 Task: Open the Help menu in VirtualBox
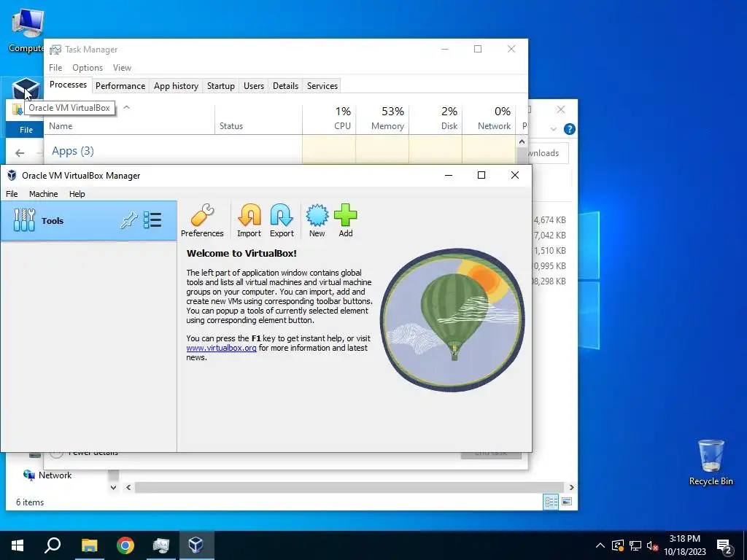click(x=77, y=194)
